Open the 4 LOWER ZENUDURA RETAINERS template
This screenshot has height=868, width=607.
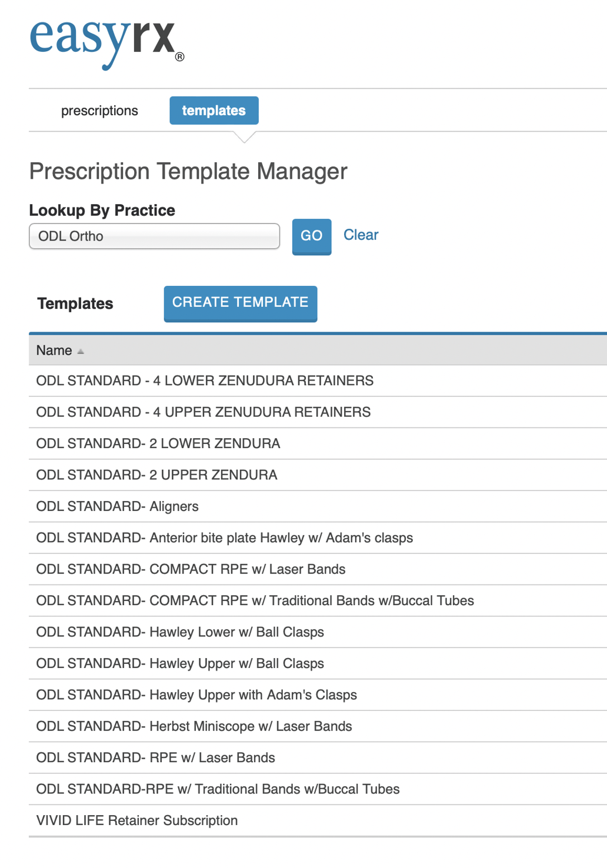(205, 381)
